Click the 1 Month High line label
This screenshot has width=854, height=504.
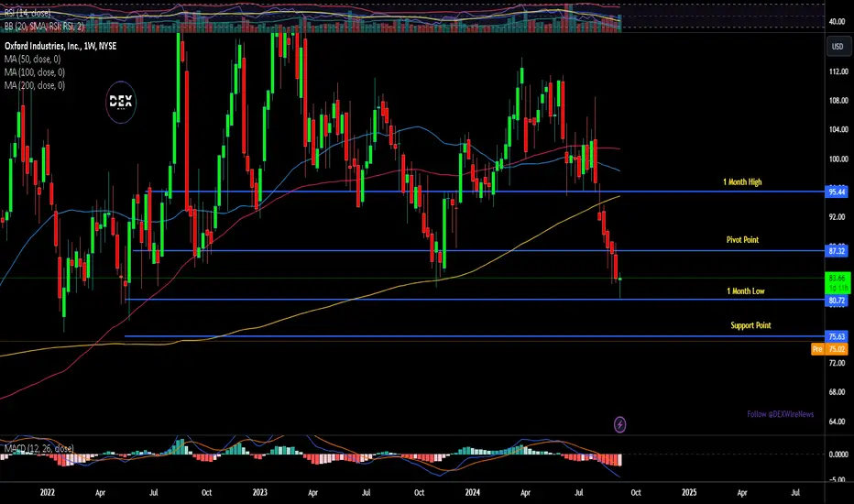[742, 182]
